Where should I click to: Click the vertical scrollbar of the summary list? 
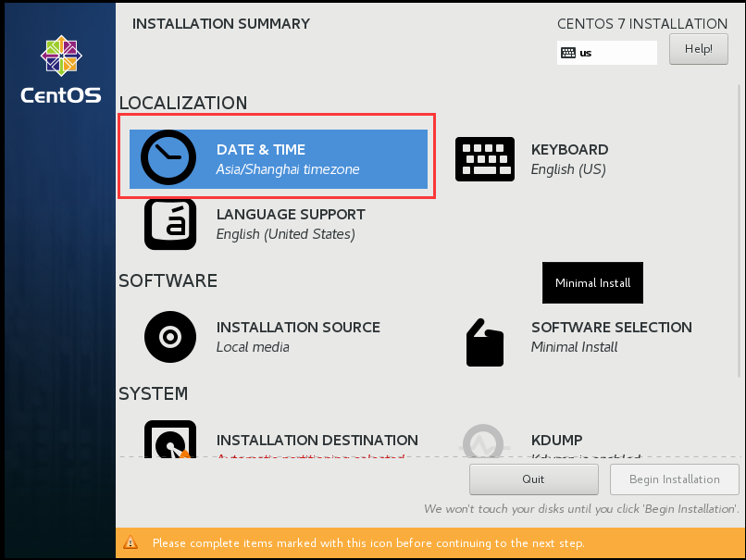[739, 230]
